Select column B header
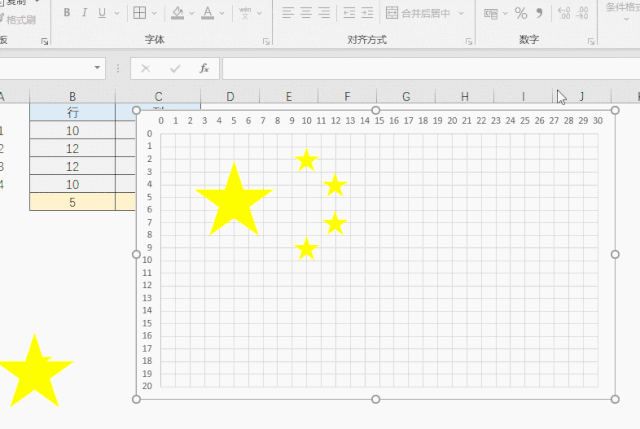Viewport: 640px width, 429px height. coord(72,96)
